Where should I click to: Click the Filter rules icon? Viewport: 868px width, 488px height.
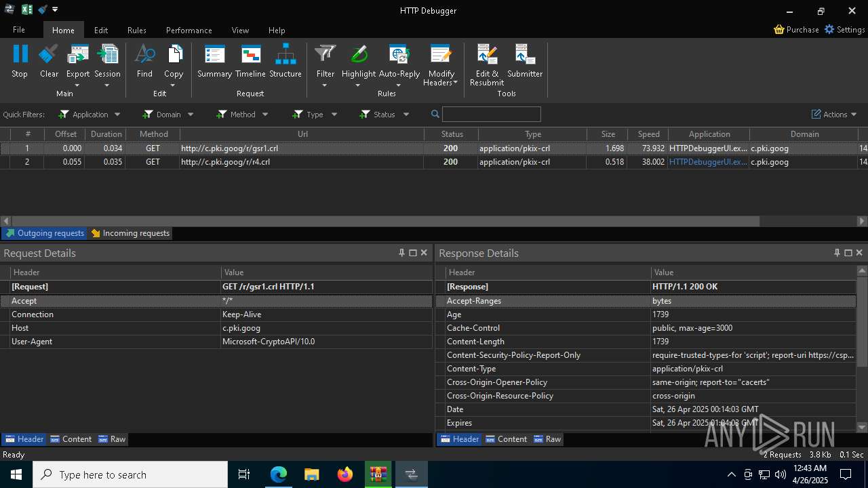coord(325,54)
